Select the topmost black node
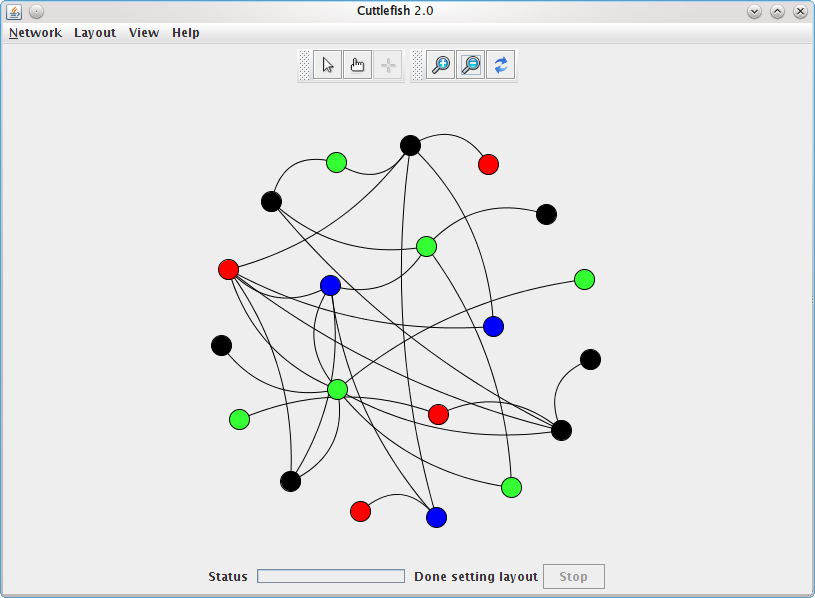 (410, 145)
